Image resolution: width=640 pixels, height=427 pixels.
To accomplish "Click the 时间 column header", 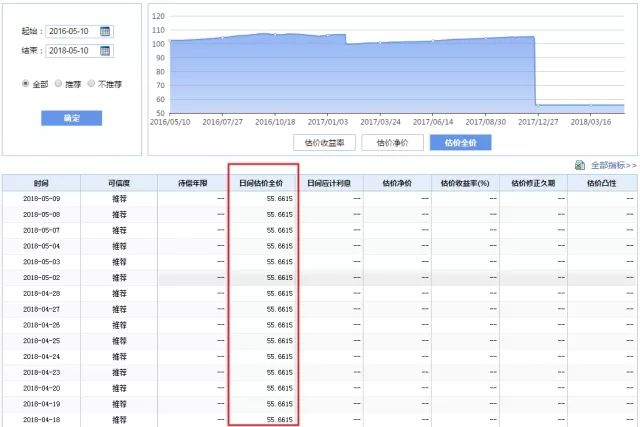I will click(41, 183).
